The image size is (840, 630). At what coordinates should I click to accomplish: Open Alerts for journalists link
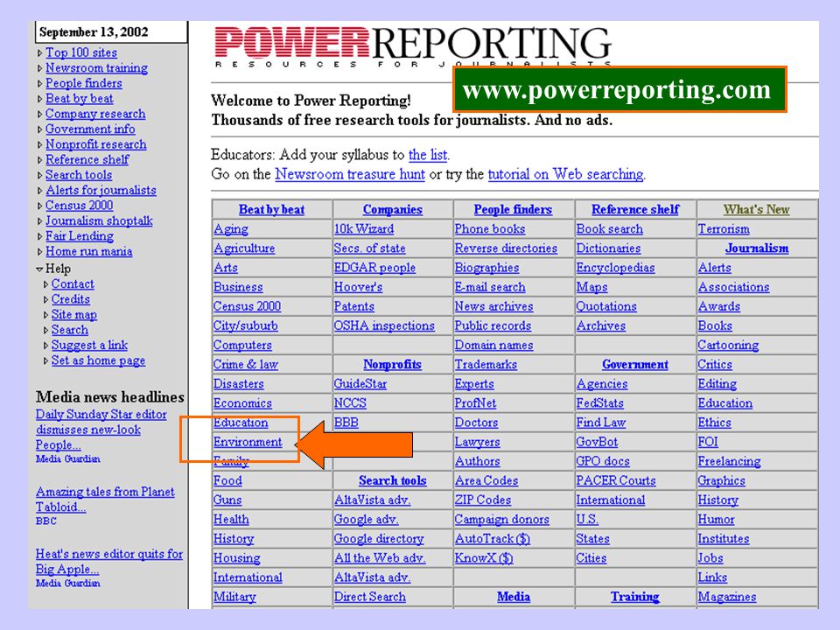[101, 190]
